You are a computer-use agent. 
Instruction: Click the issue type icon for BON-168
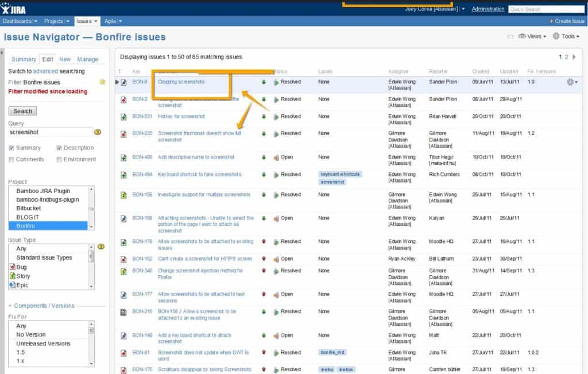point(123,218)
